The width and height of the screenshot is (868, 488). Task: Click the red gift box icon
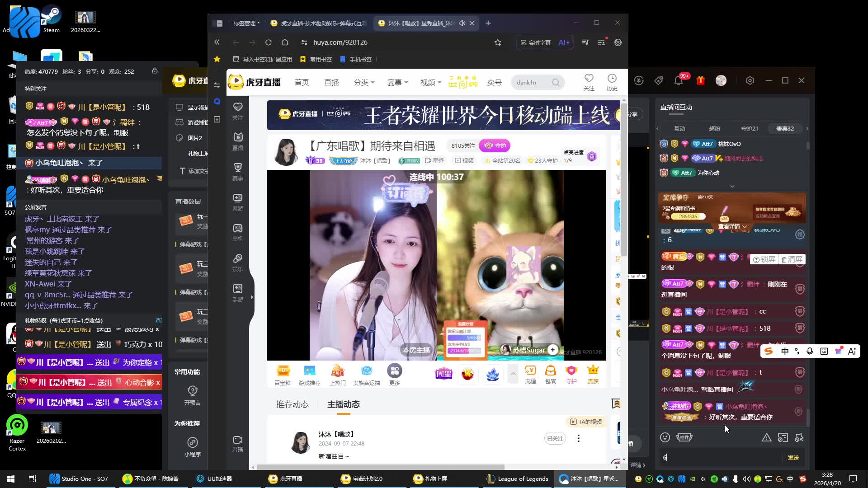coord(700,80)
